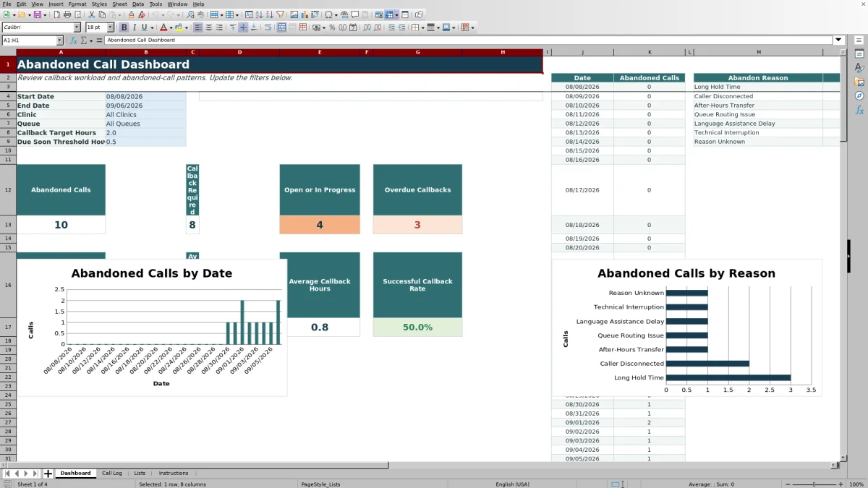The width and height of the screenshot is (868, 488).
Task: Select the Overdue Callbacks value cell 3
Action: [x=417, y=225]
